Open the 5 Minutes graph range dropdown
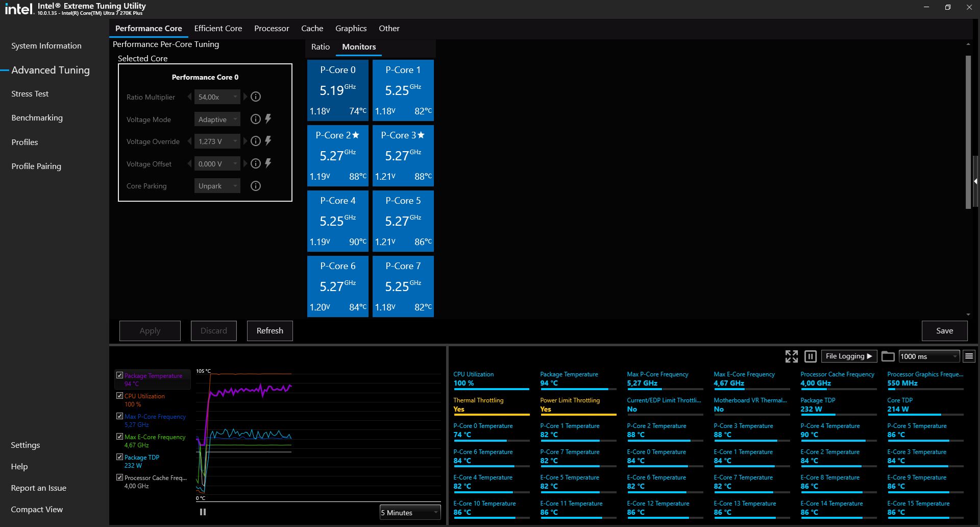The height and width of the screenshot is (527, 980). [410, 512]
